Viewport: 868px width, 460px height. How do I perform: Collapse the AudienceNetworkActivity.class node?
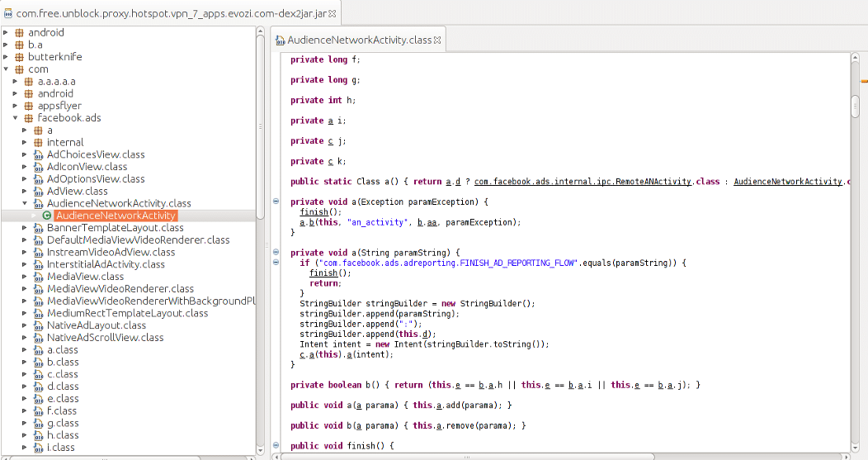[25, 203]
